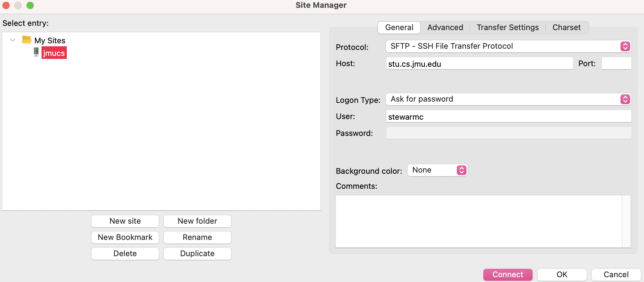The height and width of the screenshot is (282, 644).
Task: Switch to the General tab
Action: [x=399, y=27]
